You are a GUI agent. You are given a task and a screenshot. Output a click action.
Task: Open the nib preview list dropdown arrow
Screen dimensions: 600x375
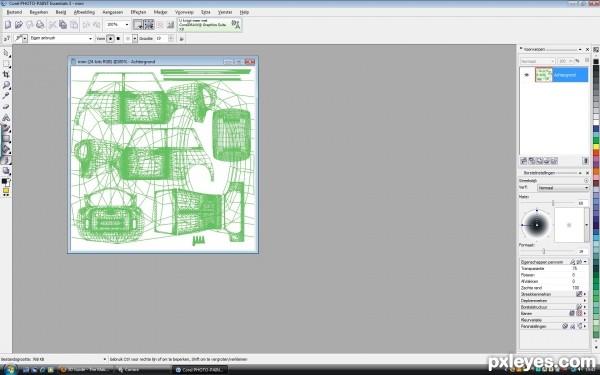click(x=587, y=225)
